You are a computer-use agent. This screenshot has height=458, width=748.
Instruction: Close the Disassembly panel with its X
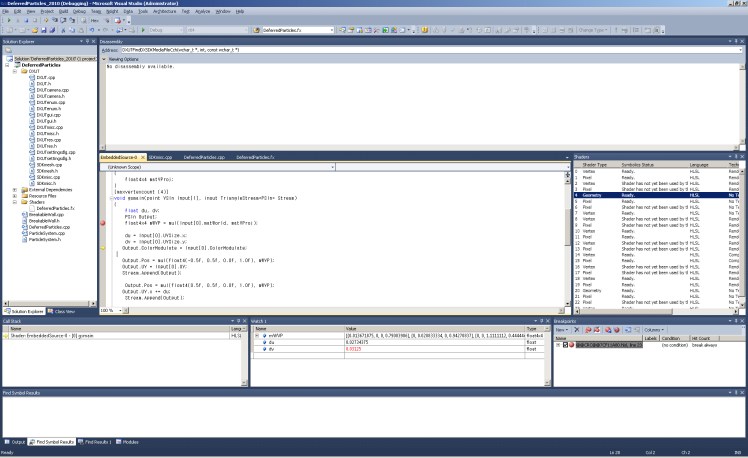click(741, 41)
